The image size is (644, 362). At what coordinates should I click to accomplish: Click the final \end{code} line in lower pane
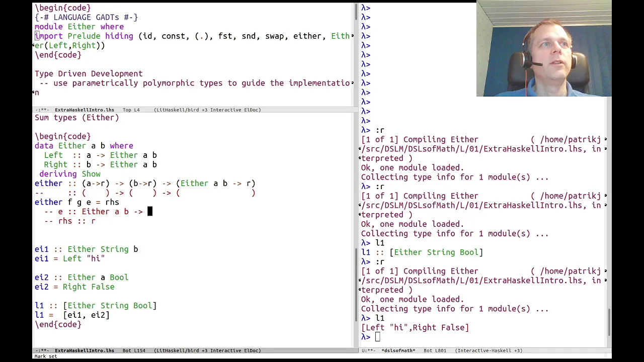[58, 324]
